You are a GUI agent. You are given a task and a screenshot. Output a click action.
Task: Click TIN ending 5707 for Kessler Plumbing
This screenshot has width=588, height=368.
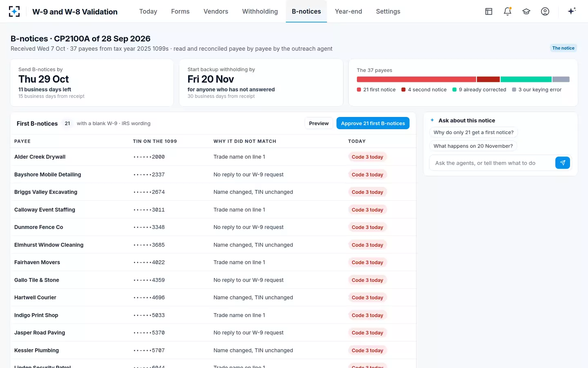pyautogui.click(x=149, y=350)
